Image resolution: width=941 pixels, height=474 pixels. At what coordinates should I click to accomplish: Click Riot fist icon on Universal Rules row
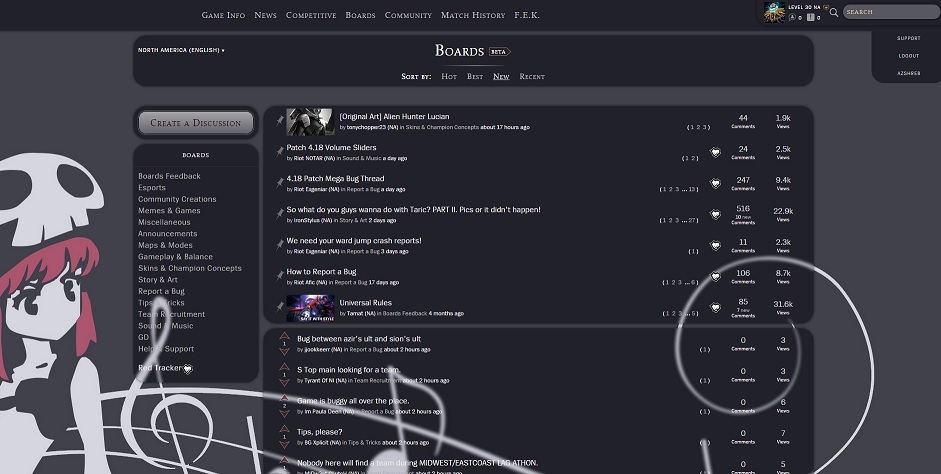coord(715,308)
